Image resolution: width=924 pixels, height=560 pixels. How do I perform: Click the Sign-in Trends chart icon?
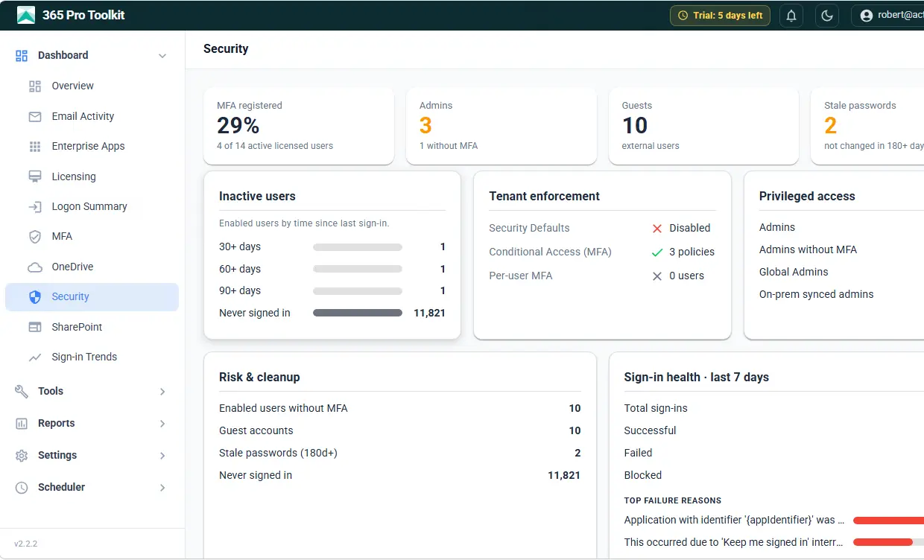35,357
